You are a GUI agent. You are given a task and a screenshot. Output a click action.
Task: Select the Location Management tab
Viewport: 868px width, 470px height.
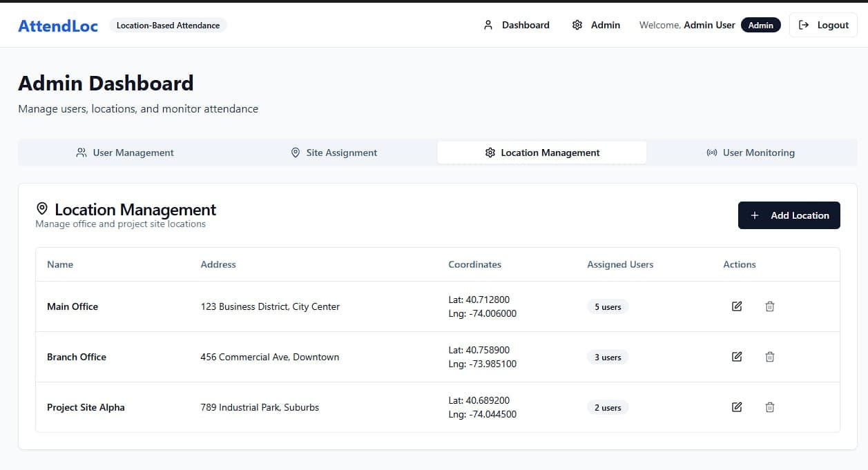pos(542,153)
